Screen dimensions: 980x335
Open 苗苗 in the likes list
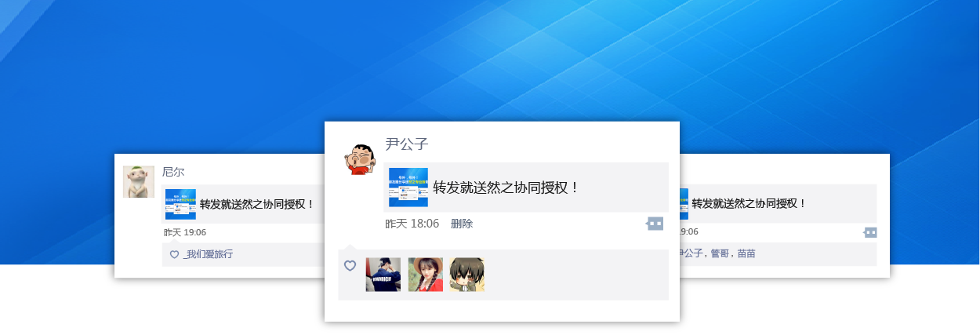[x=746, y=253]
